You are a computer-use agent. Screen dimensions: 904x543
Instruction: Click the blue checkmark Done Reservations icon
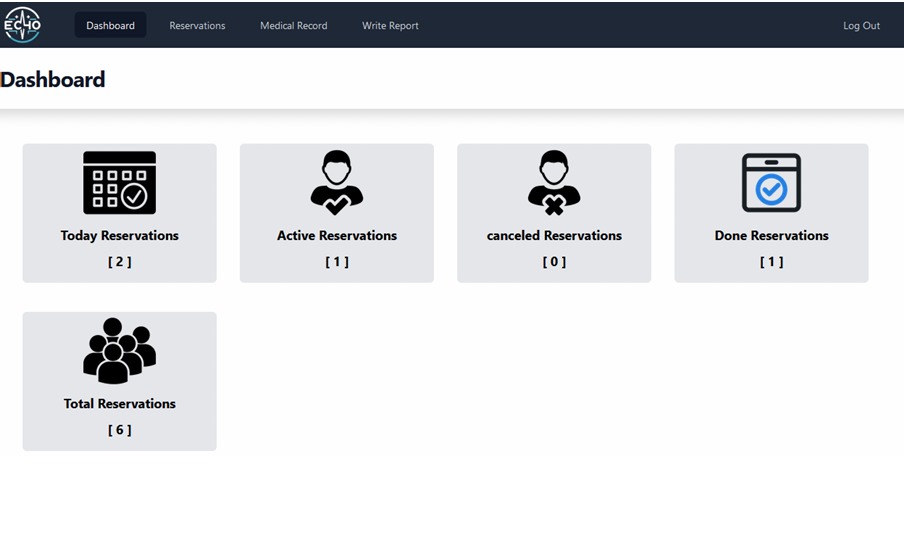771,183
